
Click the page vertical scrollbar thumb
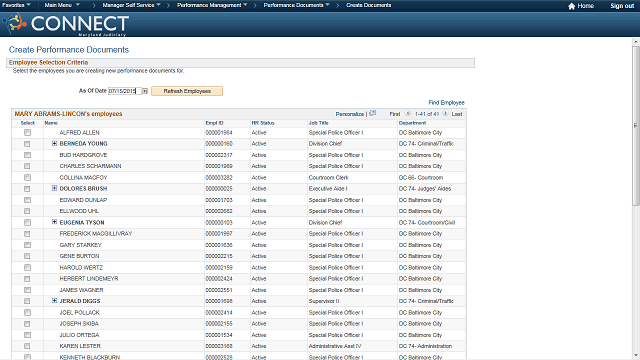click(x=636, y=126)
